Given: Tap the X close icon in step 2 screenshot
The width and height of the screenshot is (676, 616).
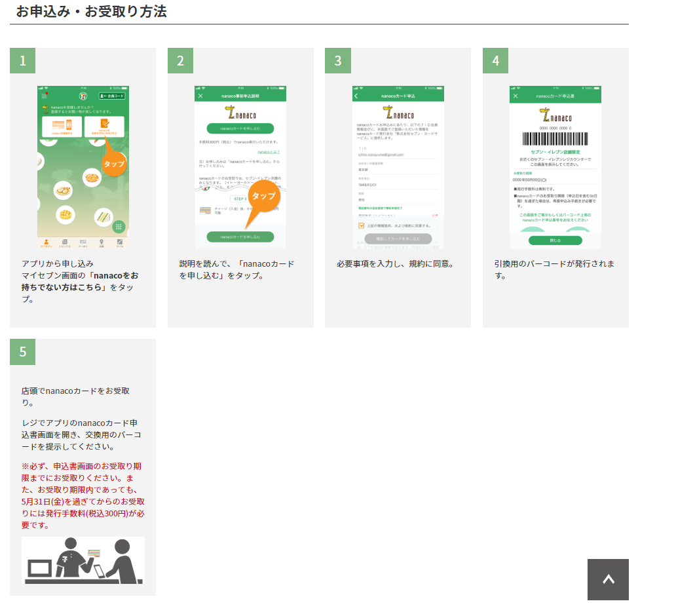Looking at the screenshot, I should coord(200,96).
